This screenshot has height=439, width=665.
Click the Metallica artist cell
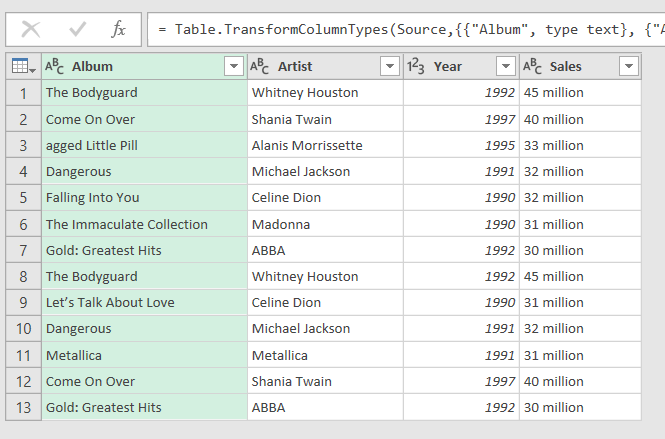coord(325,355)
